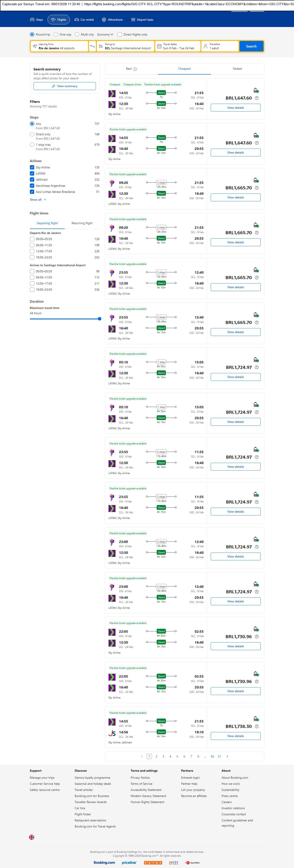
Task: Click the help icon beside BRL1,738.30 price
Action: 257,726
